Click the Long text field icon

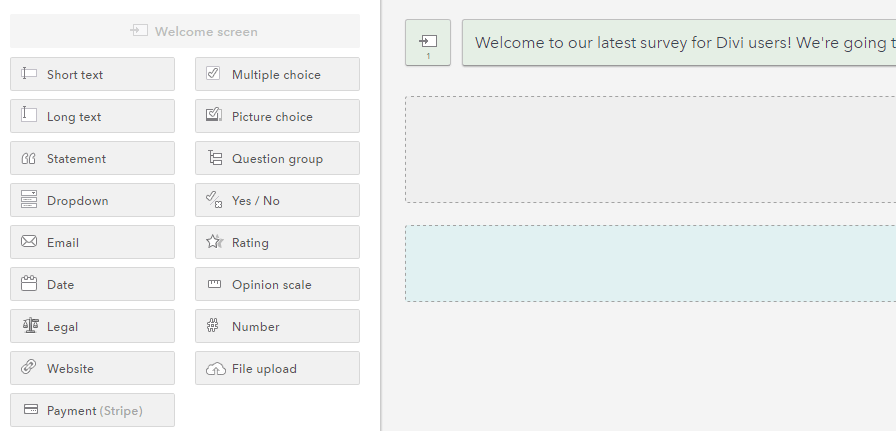(x=29, y=116)
